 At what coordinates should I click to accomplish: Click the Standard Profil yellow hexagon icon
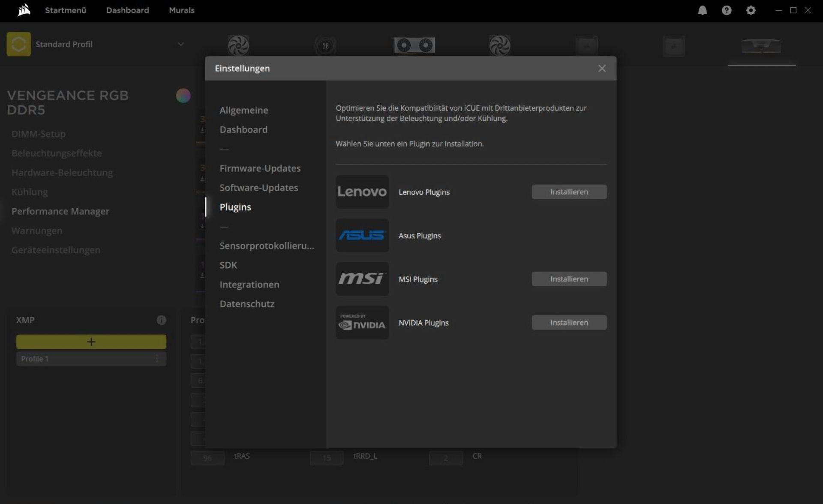(x=18, y=44)
